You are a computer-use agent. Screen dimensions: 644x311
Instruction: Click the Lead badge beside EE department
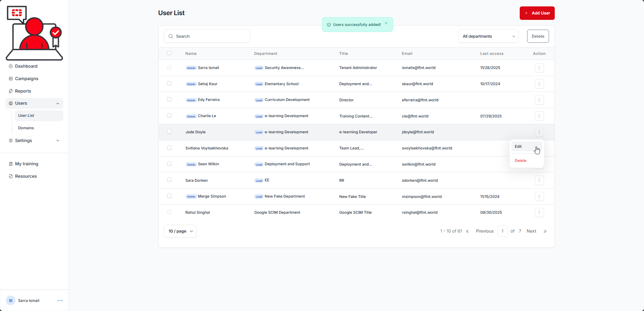click(259, 181)
